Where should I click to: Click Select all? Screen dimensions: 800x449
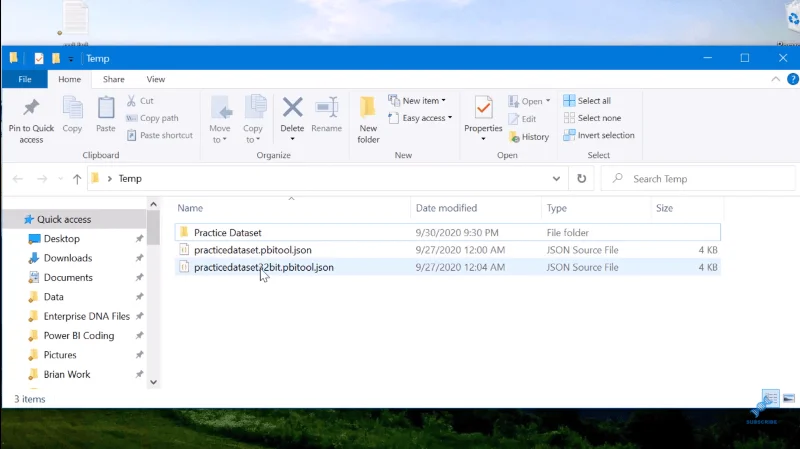[x=587, y=101]
